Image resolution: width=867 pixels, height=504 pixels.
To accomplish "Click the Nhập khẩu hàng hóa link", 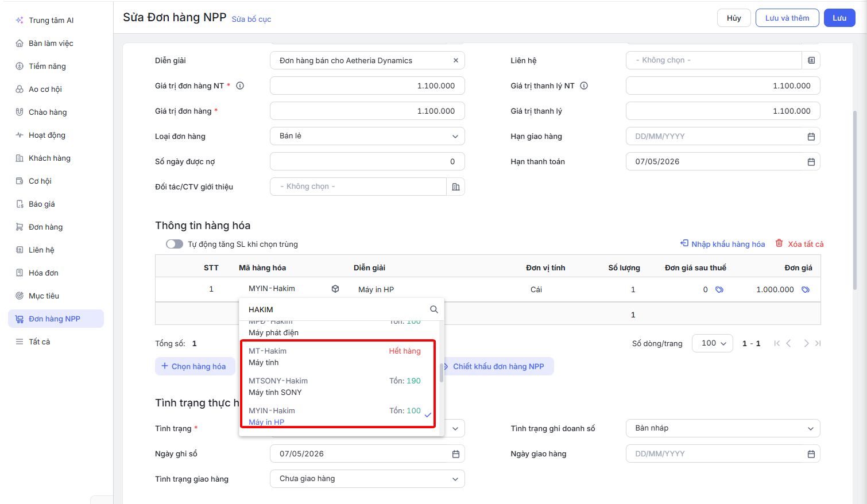I will pos(722,244).
